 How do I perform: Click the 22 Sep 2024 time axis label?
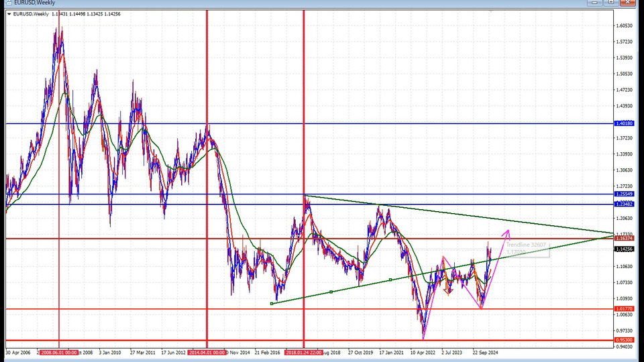485,353
